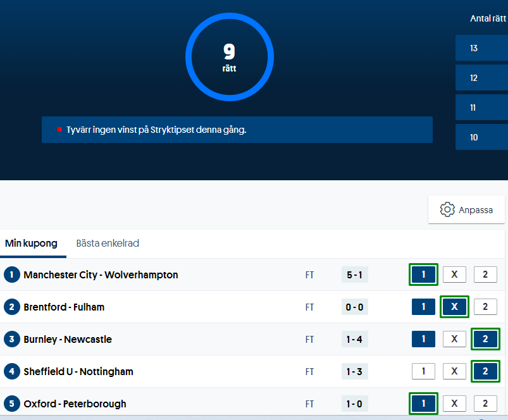Click match number 2 circle badge
Image resolution: width=508 pixels, height=420 pixels.
point(11,307)
